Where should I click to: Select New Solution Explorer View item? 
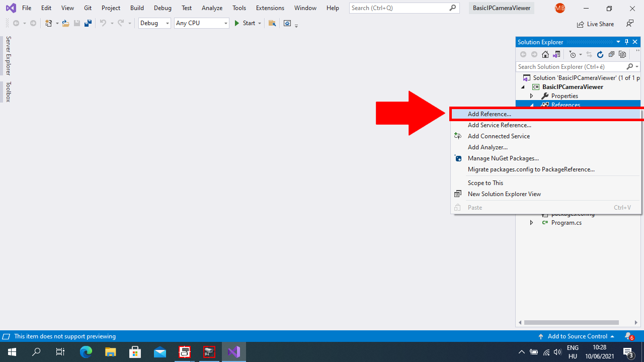(546, 194)
